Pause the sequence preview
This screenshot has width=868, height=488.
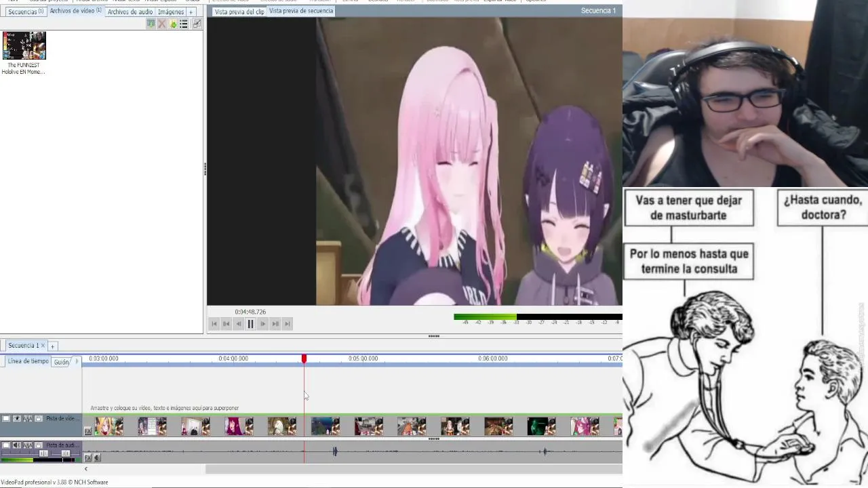[x=250, y=324]
